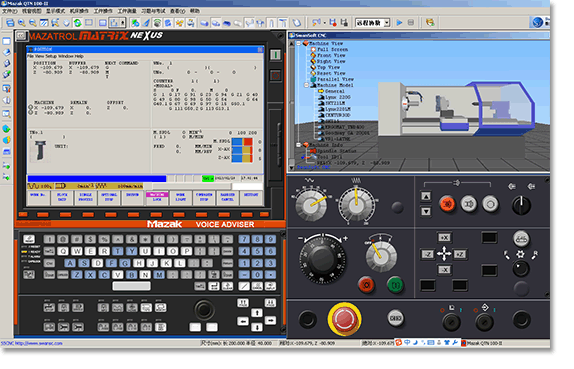This screenshot has height=369, width=574.
Task: Select Front View in the tree
Action: (331, 55)
